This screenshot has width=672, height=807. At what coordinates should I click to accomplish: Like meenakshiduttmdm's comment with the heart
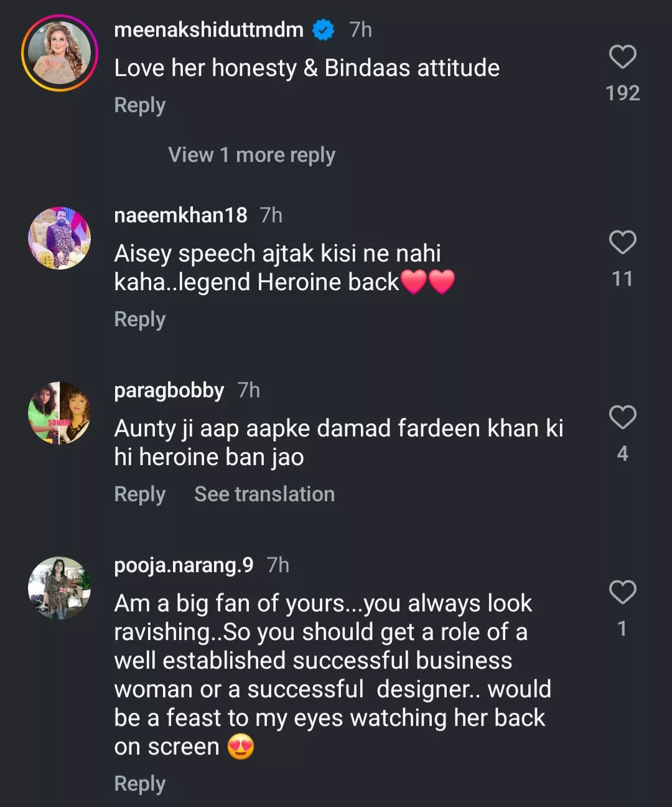(622, 57)
